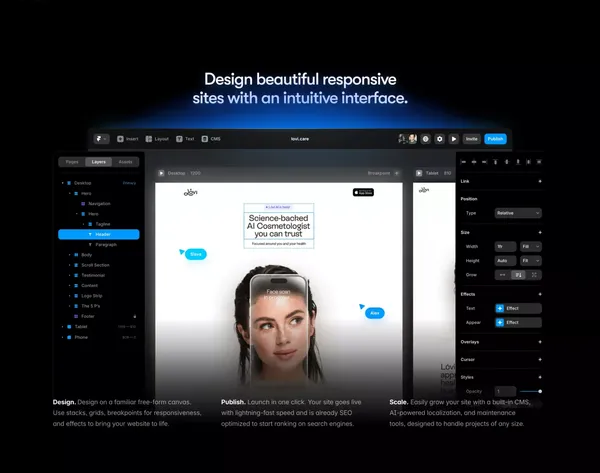Viewport: 600px width, 473px height.
Task: Switch to the Assets tab
Action: (x=125, y=162)
